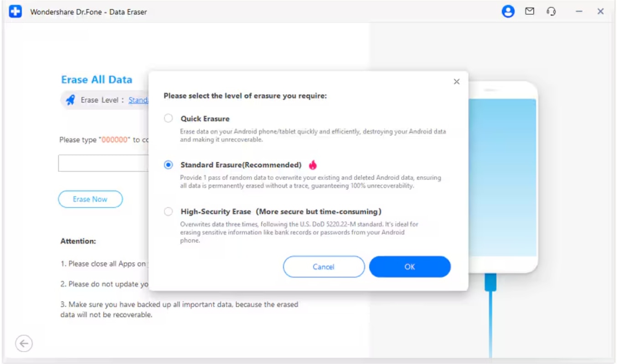
Task: Minimize the Dr.Fone window
Action: tap(579, 12)
